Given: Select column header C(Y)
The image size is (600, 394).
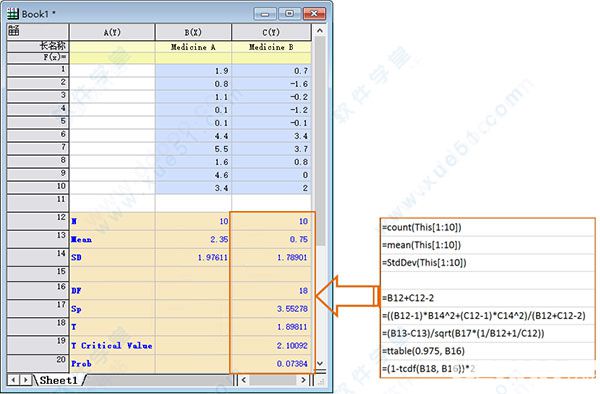Looking at the screenshot, I should click(x=271, y=32).
